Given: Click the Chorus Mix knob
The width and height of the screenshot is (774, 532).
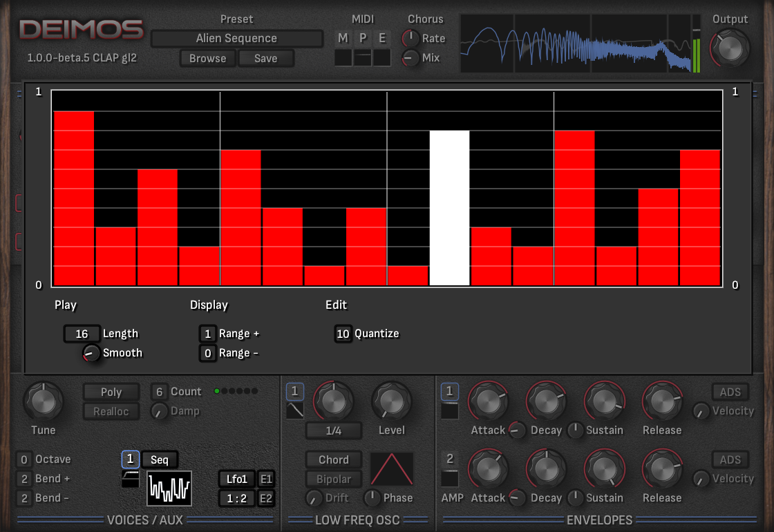Looking at the screenshot, I should tap(410, 58).
